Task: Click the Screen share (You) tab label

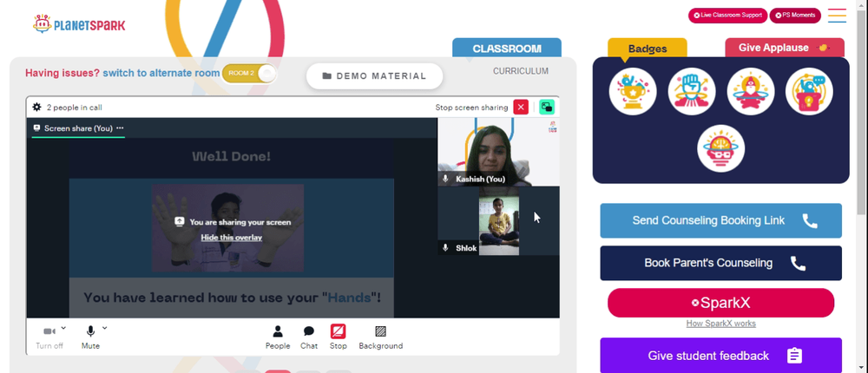Action: point(78,128)
